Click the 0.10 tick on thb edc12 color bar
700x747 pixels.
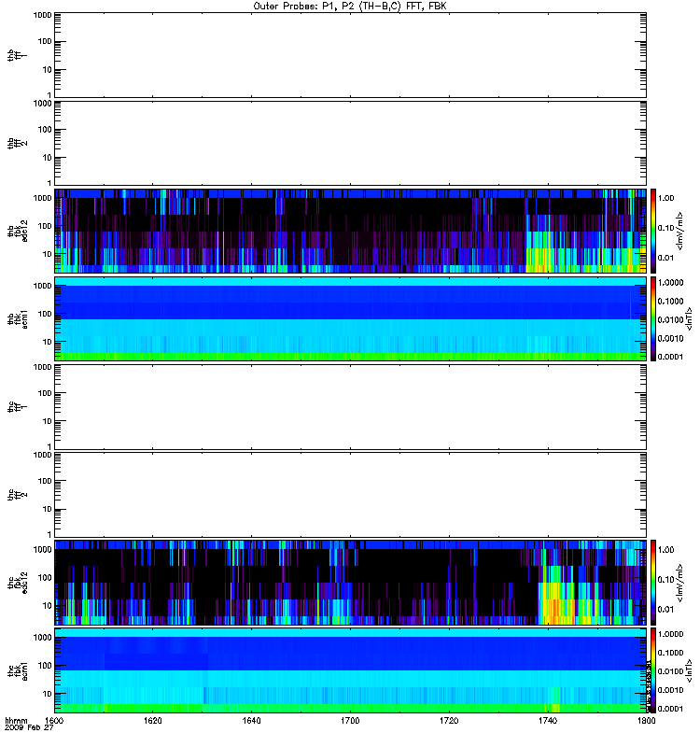(x=665, y=228)
